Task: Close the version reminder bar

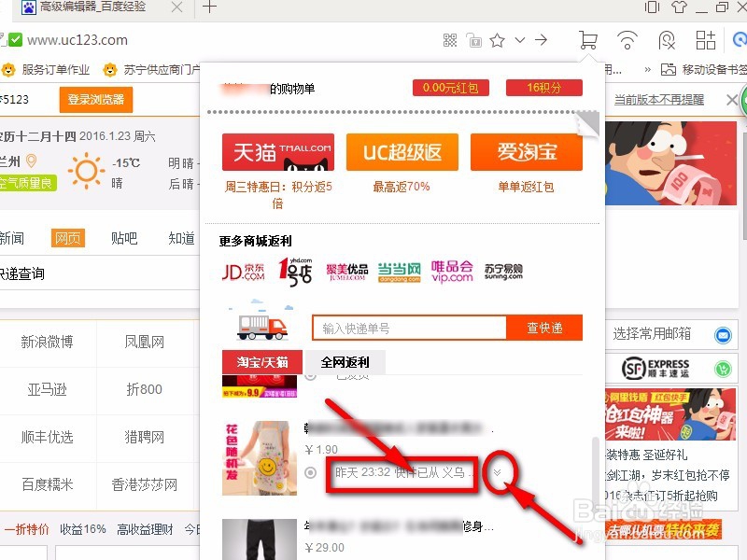Action: pos(731,100)
